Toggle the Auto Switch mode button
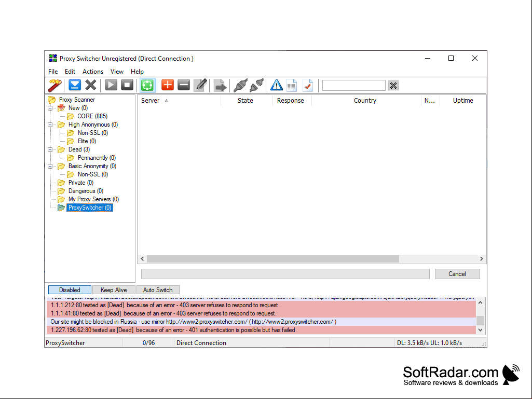 158,290
